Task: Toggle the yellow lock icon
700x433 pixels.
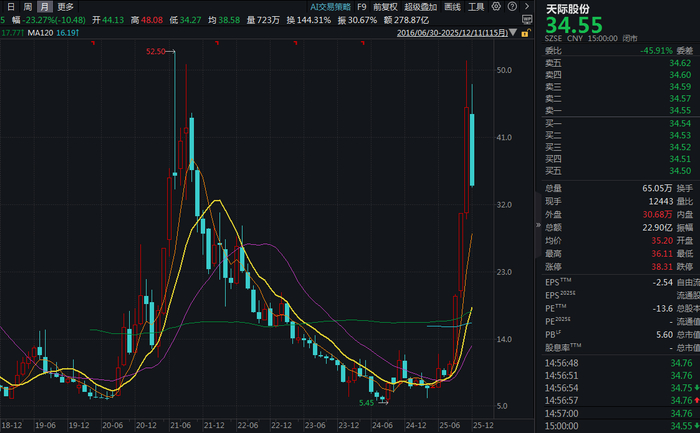Action: point(525,33)
